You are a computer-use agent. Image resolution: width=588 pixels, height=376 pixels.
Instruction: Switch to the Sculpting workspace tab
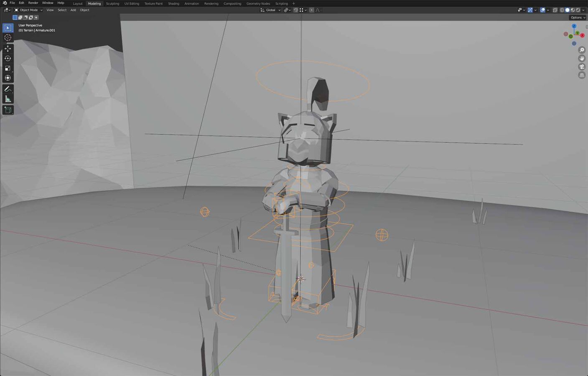coord(112,3)
